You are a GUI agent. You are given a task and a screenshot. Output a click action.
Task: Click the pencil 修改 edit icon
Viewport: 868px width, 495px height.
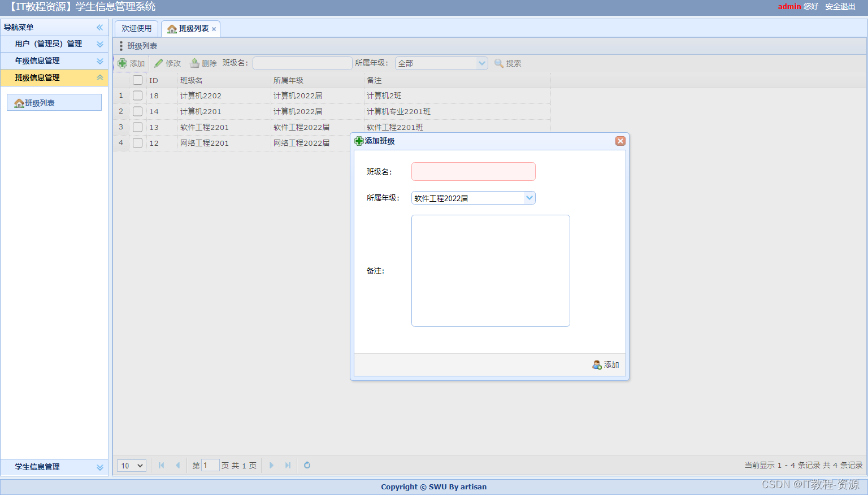tap(159, 63)
